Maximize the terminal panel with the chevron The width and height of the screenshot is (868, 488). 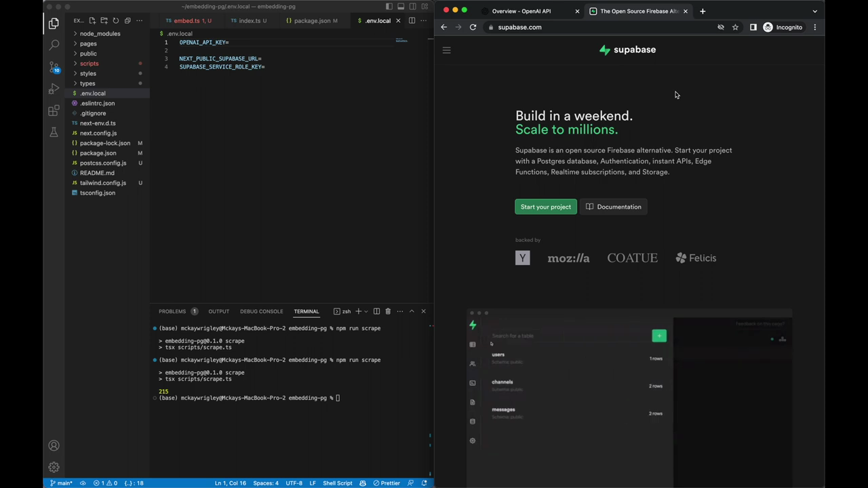pyautogui.click(x=412, y=311)
